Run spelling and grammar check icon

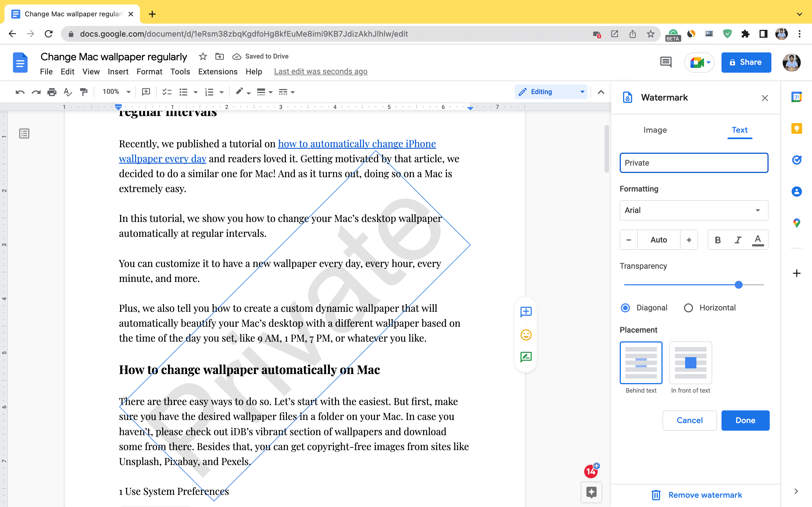68,92
